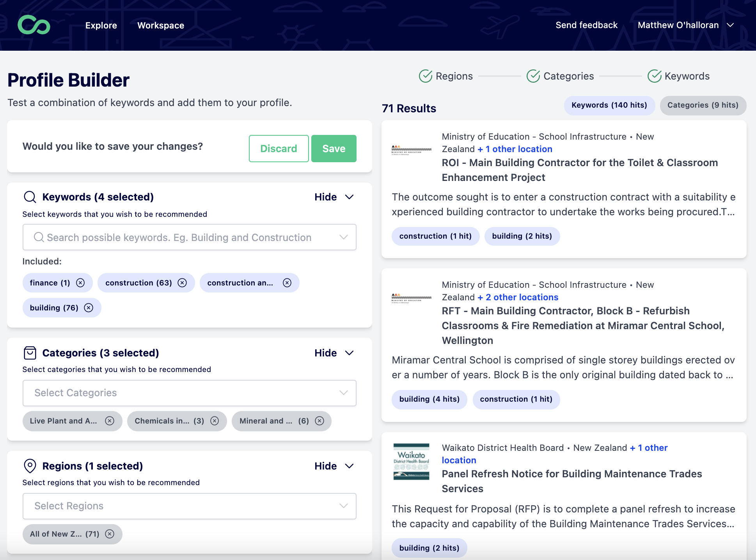Open the Select Regions dropdown
The height and width of the screenshot is (560, 756).
pyautogui.click(x=190, y=506)
